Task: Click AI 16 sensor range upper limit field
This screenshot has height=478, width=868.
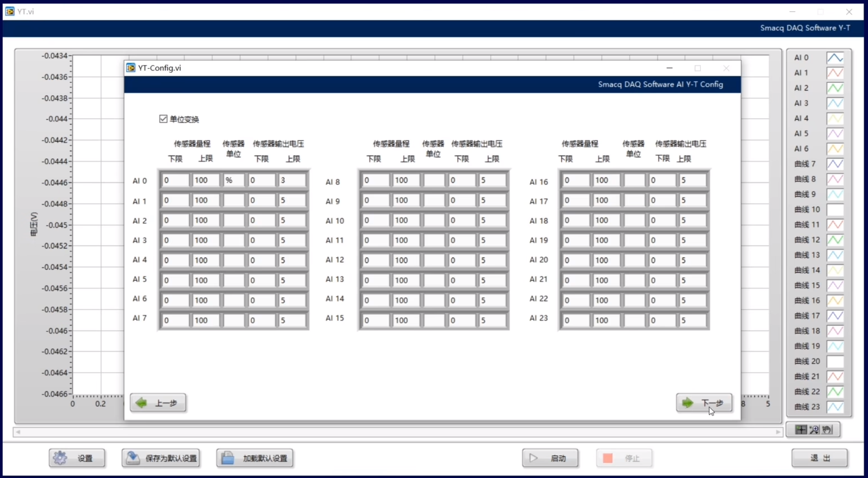Action: pos(606,180)
